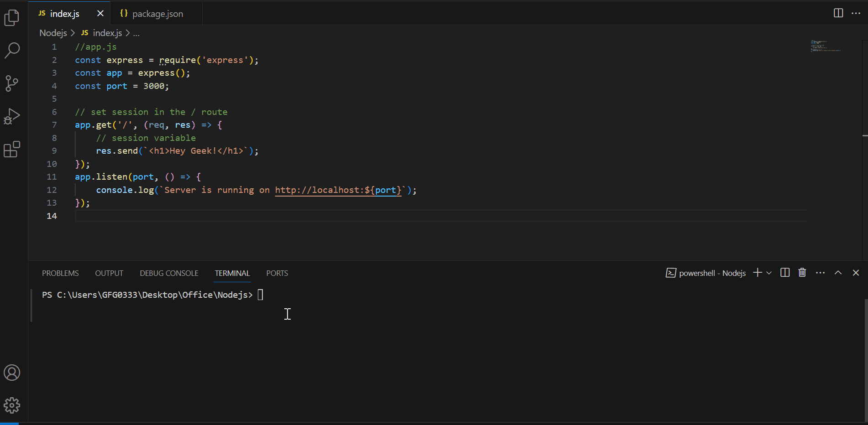Image resolution: width=868 pixels, height=425 pixels.
Task: Open the Run and Debug view
Action: click(11, 116)
